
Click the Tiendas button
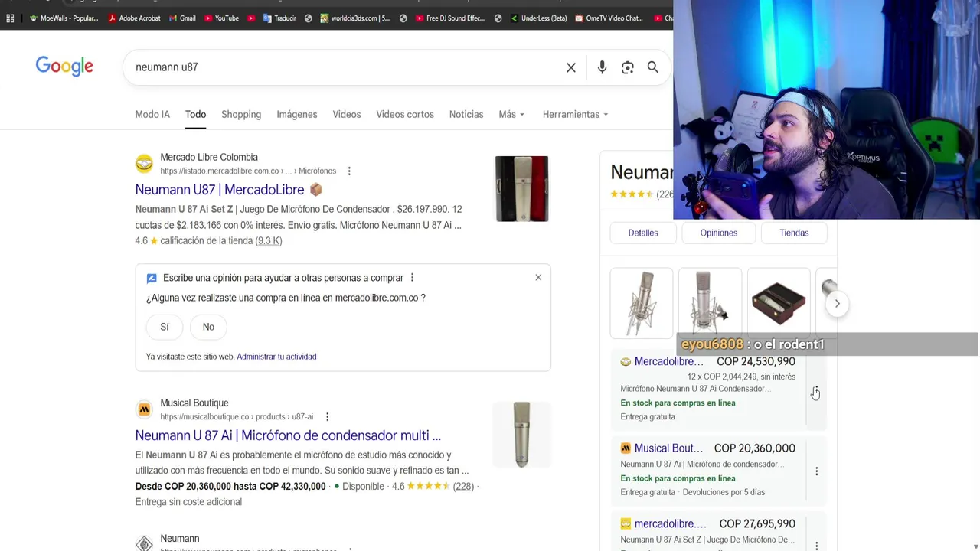[794, 233]
